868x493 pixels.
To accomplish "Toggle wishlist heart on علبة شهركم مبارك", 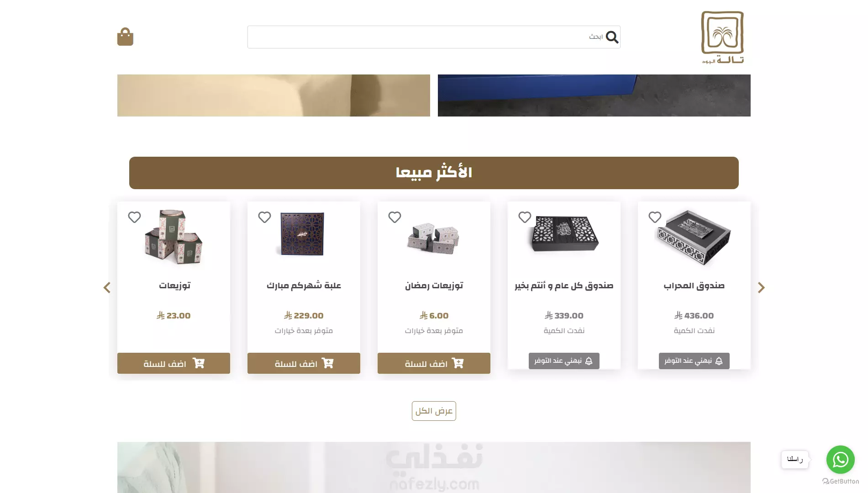I will click(x=264, y=217).
